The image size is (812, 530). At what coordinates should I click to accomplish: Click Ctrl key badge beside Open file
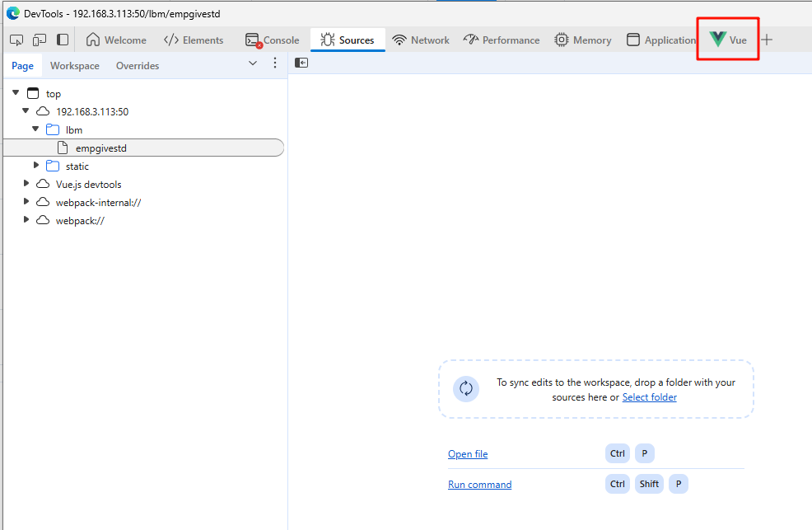point(618,453)
